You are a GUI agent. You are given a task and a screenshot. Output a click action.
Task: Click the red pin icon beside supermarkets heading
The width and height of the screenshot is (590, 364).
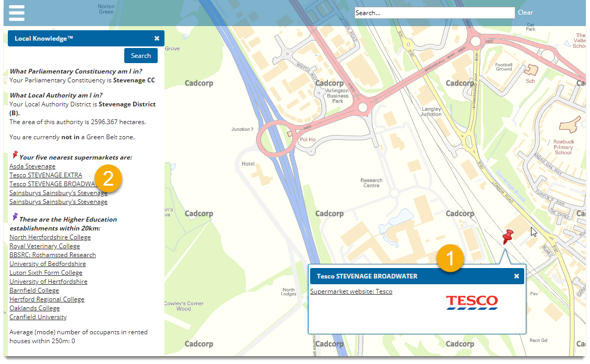(x=15, y=155)
